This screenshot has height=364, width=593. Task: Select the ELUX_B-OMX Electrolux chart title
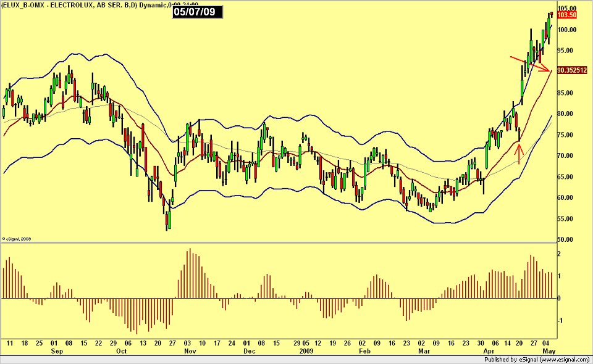(x=99, y=4)
